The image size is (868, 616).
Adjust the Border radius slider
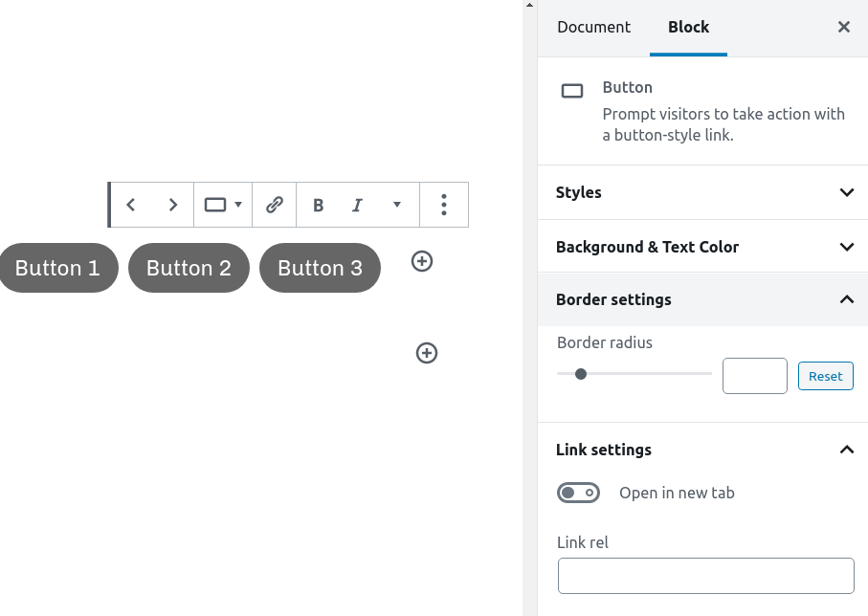click(634, 374)
